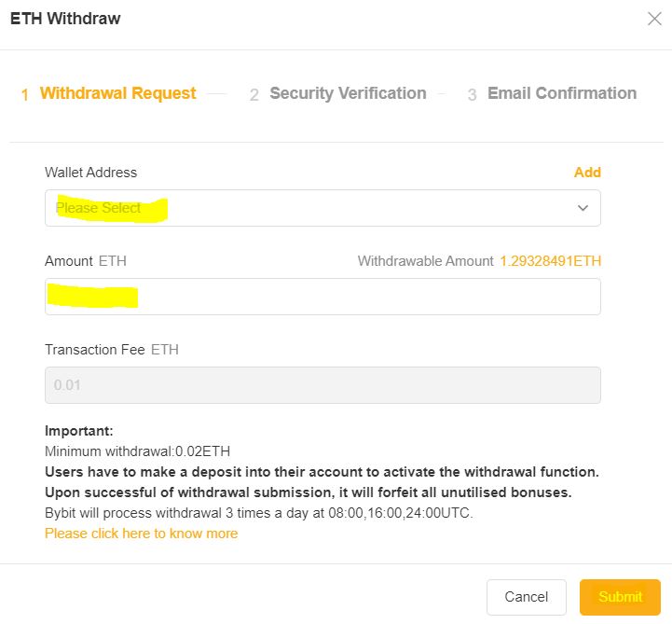
Task: Click the Withdrawable Amount label text
Action: [x=425, y=261]
